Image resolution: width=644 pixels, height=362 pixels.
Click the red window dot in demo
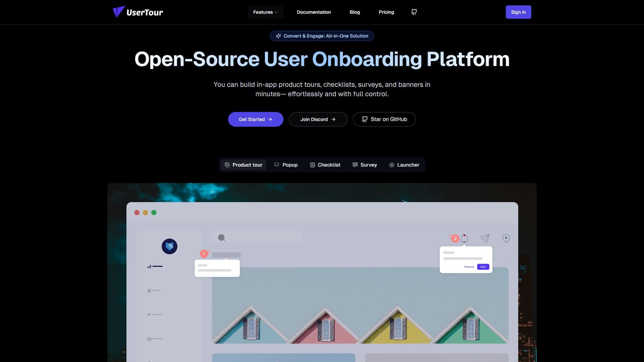click(x=137, y=213)
